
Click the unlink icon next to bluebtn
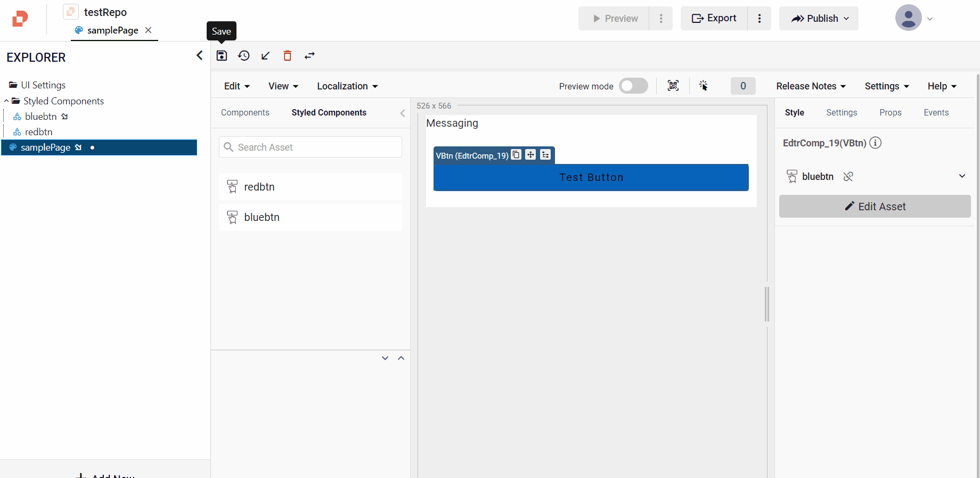tap(848, 177)
